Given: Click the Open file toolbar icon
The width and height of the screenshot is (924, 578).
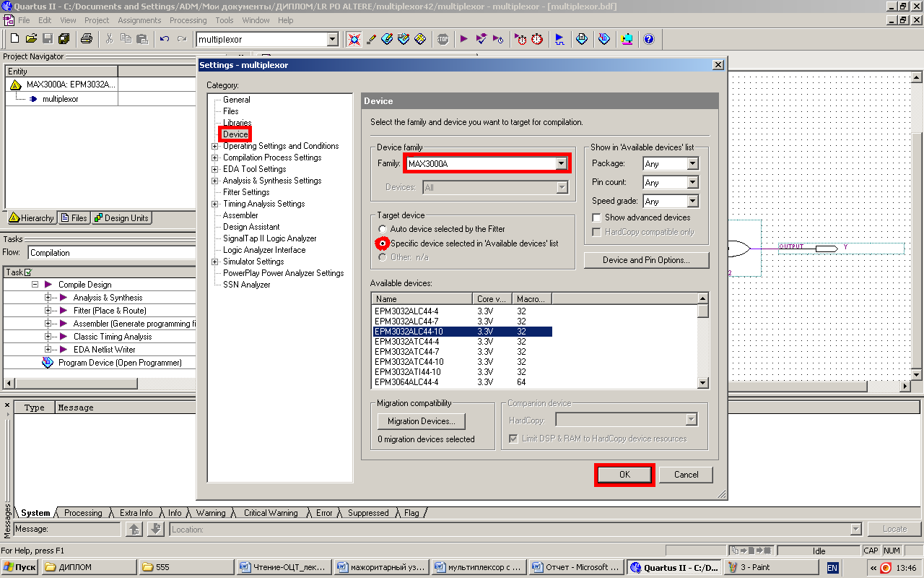Looking at the screenshot, I should (x=31, y=39).
